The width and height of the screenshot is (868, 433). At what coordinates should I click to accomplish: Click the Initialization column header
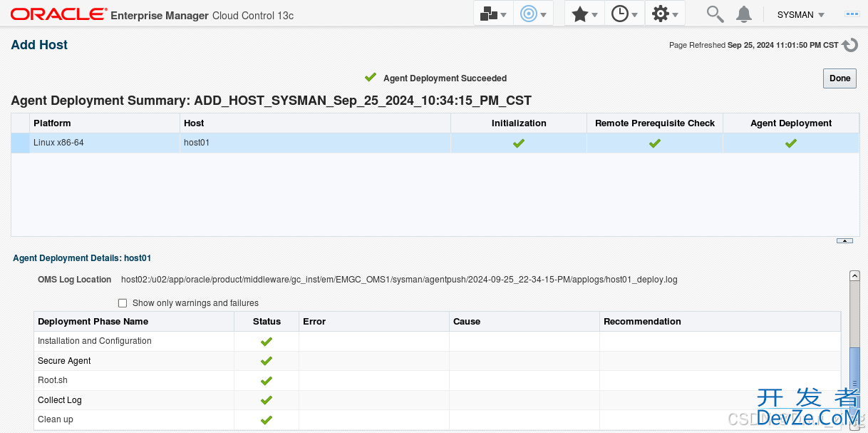(519, 123)
